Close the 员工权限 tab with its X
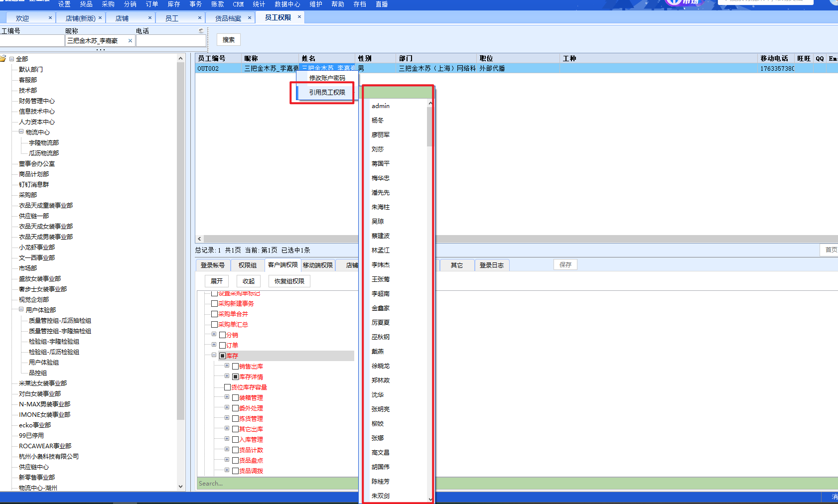Viewport: 838px width, 504px height. pos(299,17)
